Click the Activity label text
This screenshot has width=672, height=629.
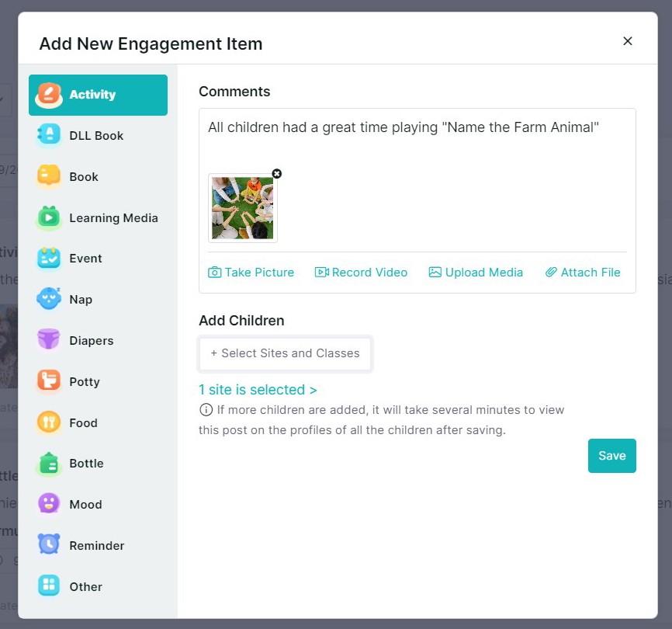92,94
